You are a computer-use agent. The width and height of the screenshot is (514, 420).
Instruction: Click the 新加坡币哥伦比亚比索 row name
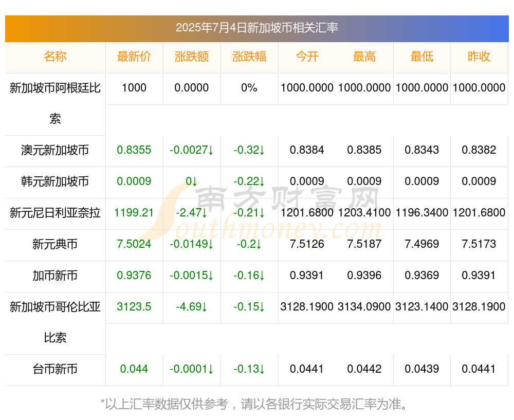(x=55, y=322)
